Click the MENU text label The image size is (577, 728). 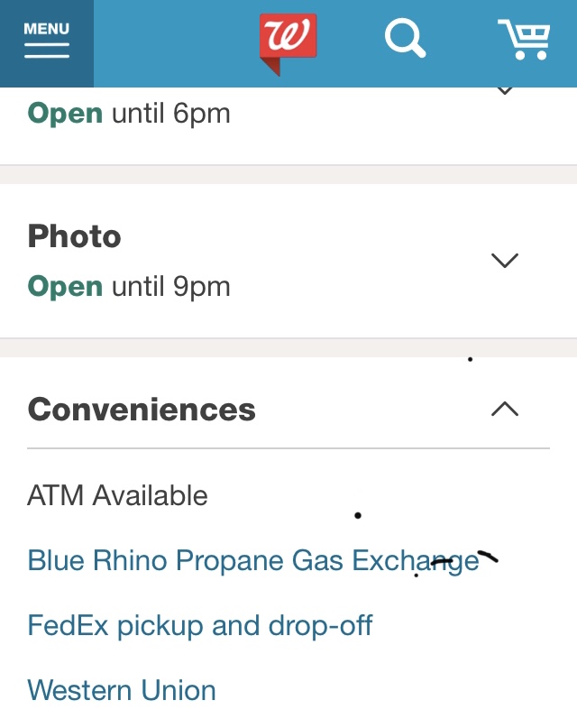pos(47,29)
